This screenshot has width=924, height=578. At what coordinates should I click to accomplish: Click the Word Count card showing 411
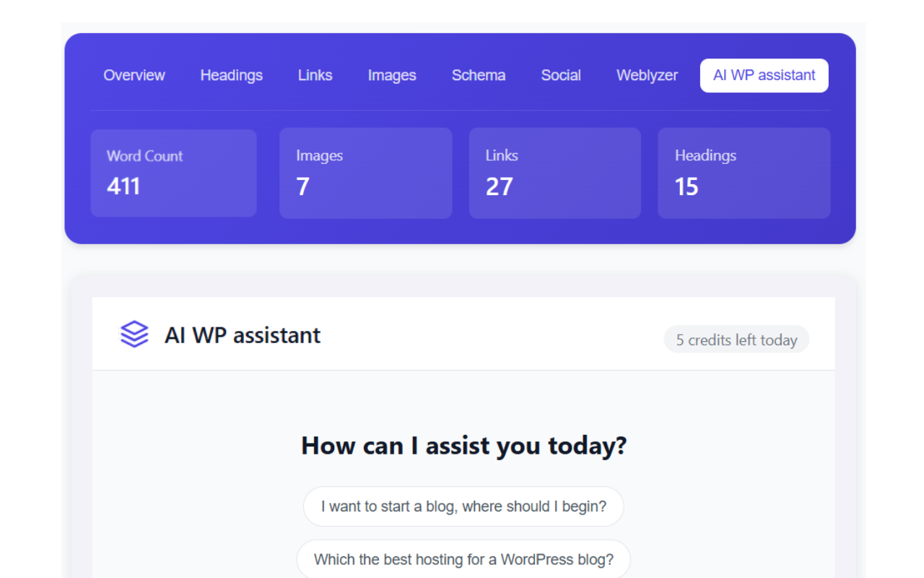pos(173,173)
